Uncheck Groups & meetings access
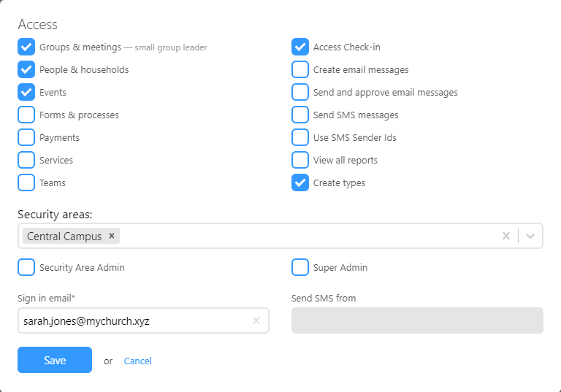The width and height of the screenshot is (561, 392). (26, 47)
